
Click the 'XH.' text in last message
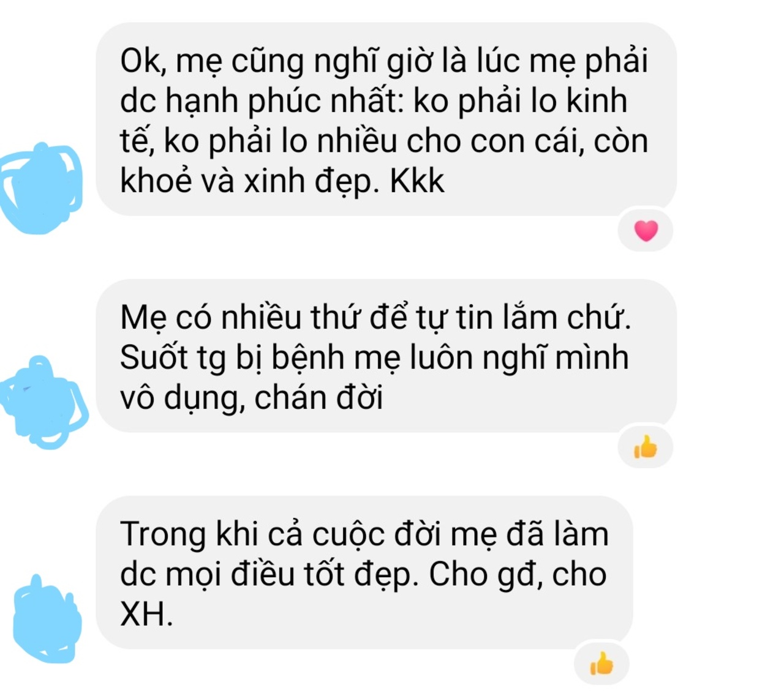click(146, 613)
